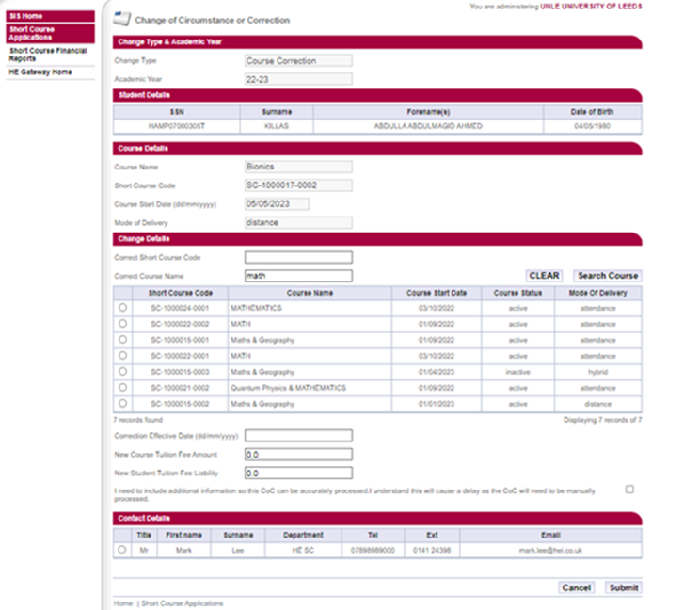Submit the change of circumstance form
This screenshot has width=700, height=610.
pos(623,587)
